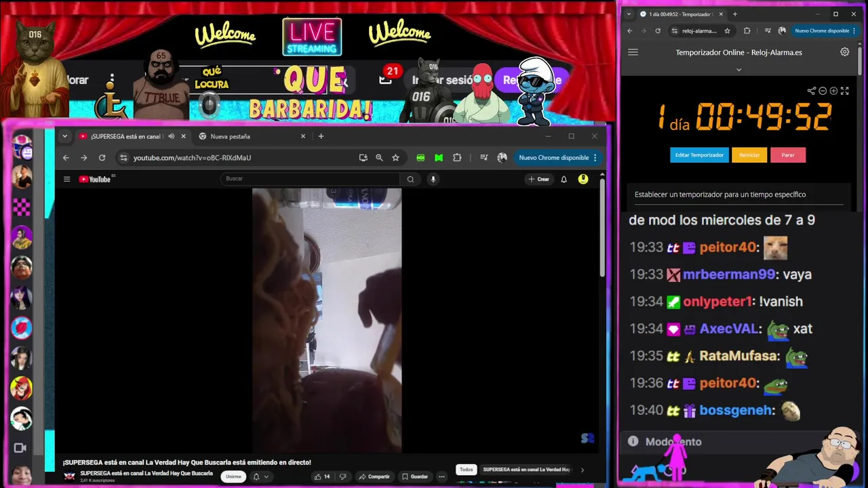Open the green M extension icon
Image resolution: width=868 pixels, height=488 pixels.
[439, 157]
